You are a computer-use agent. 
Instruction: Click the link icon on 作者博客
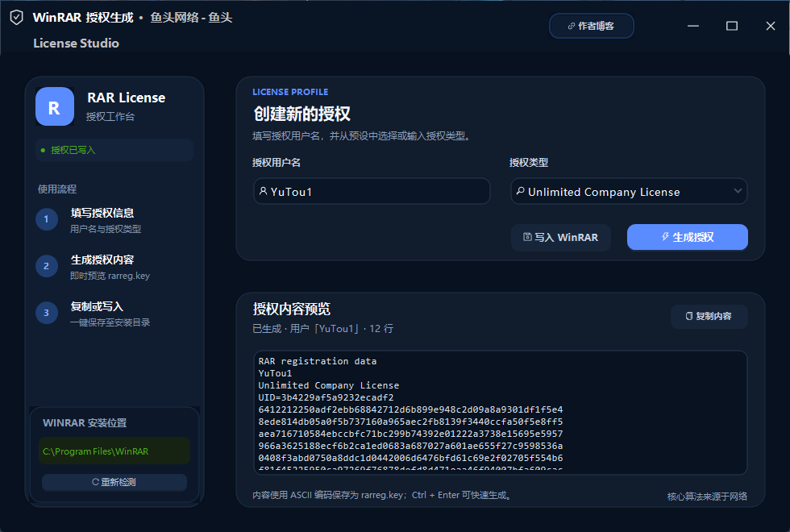pos(572,26)
